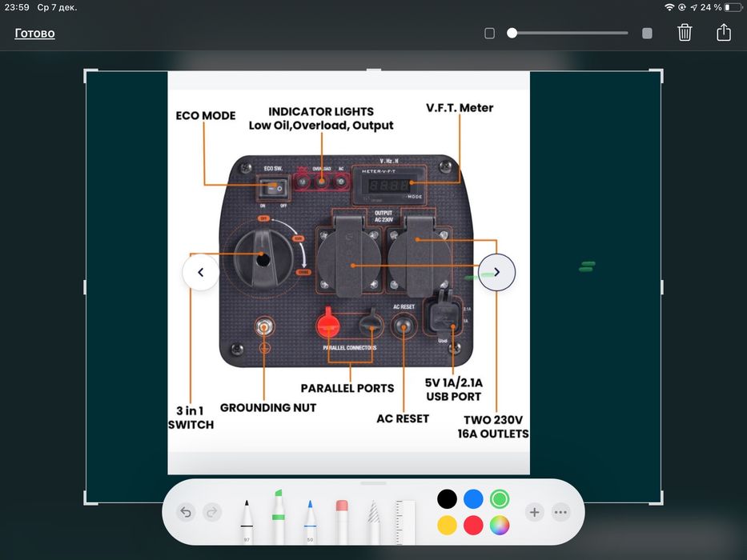The width and height of the screenshot is (747, 560).
Task: Open the share sheet icon
Action: click(724, 32)
